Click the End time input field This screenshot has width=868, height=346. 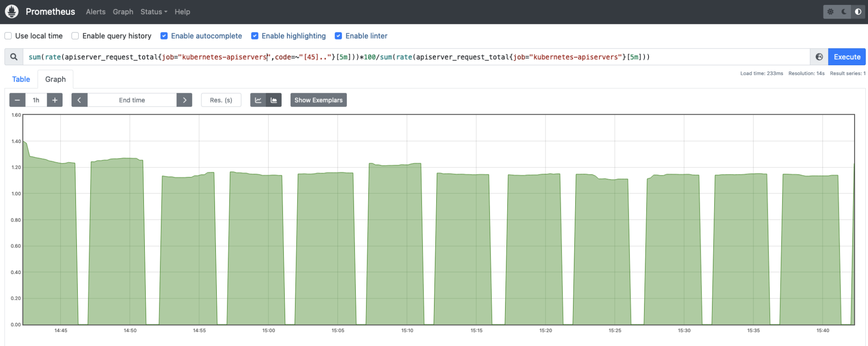click(132, 100)
